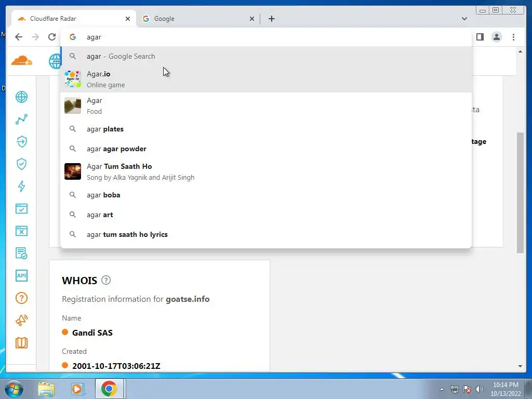Click the WHOIS heading
Image resolution: width=532 pixels, height=399 pixels.
[79, 281]
